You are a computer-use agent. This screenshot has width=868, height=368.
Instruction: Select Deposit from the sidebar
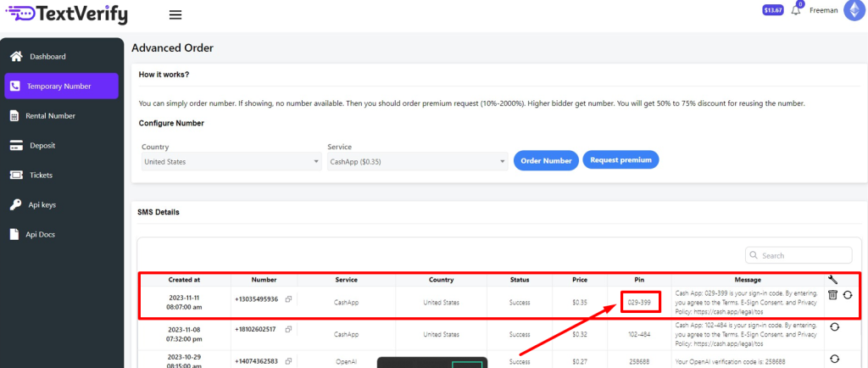point(42,146)
